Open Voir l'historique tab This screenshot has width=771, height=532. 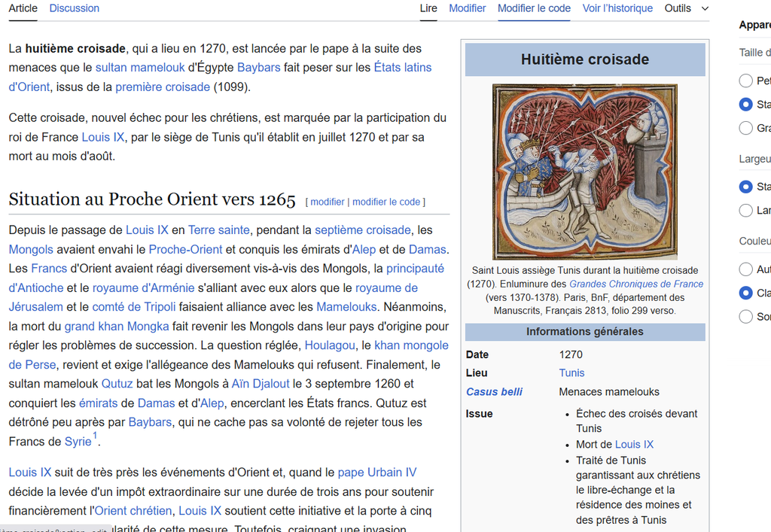point(617,8)
